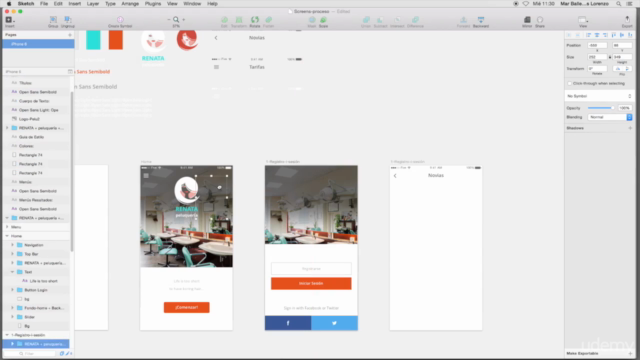Click the Facebook button on Registro artboard
The height and width of the screenshot is (360, 640).
point(288,323)
